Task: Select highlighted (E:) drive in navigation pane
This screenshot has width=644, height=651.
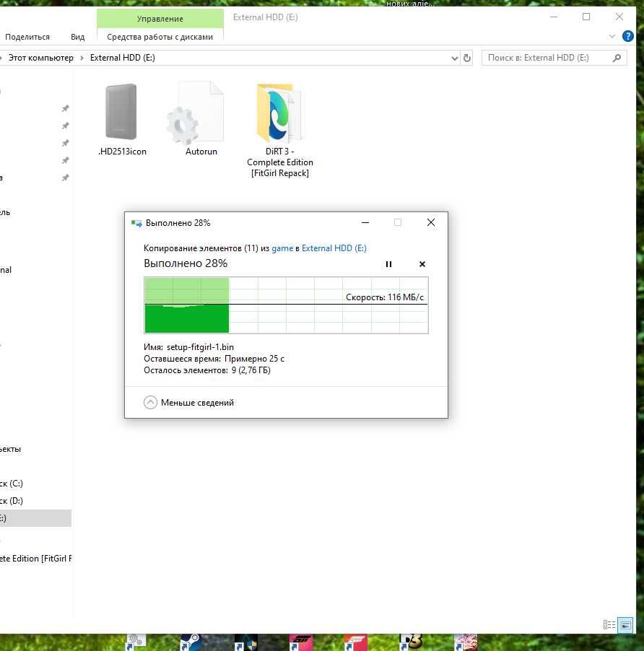Action: coord(35,518)
